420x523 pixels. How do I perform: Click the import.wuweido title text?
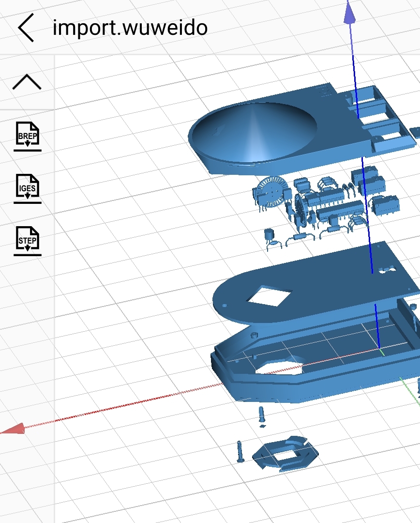(130, 28)
